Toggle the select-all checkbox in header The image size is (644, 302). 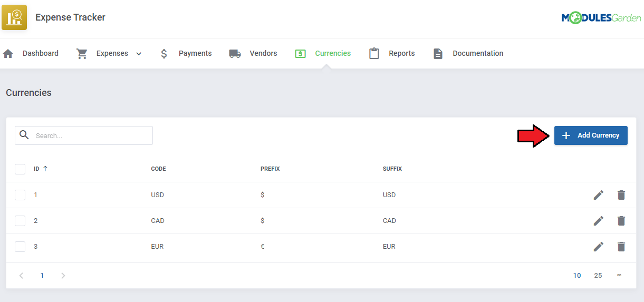point(20,169)
